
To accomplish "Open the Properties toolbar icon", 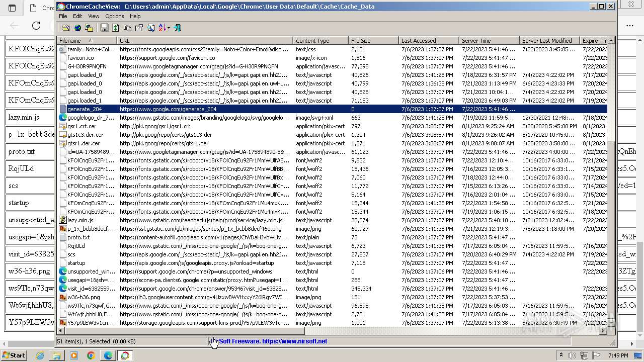I will point(139,28).
